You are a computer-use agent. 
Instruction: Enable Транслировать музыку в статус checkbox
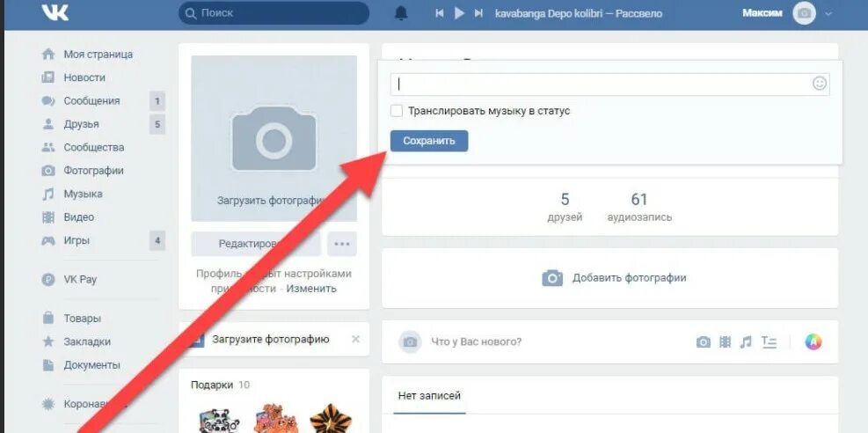[397, 111]
